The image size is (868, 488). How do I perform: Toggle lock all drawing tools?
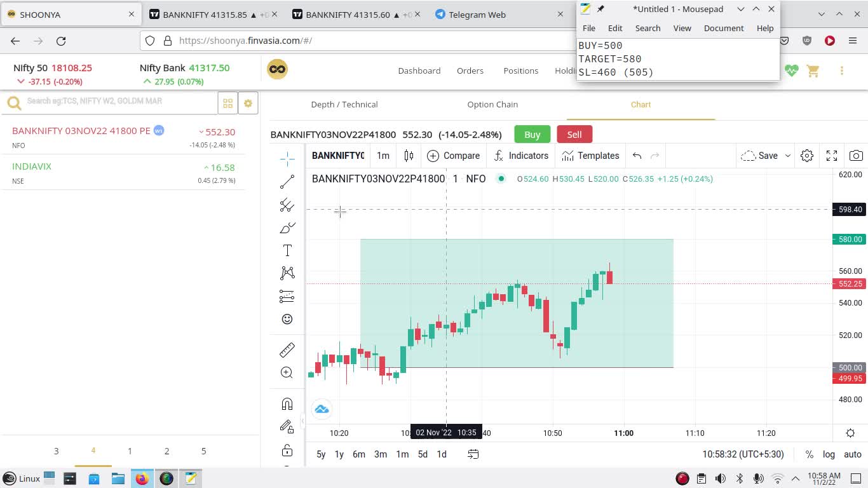(287, 451)
